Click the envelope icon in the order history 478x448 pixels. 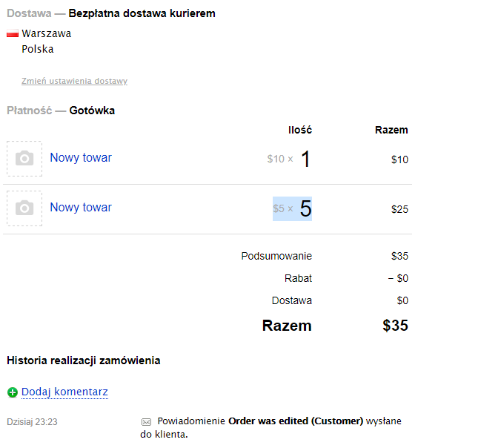146,422
